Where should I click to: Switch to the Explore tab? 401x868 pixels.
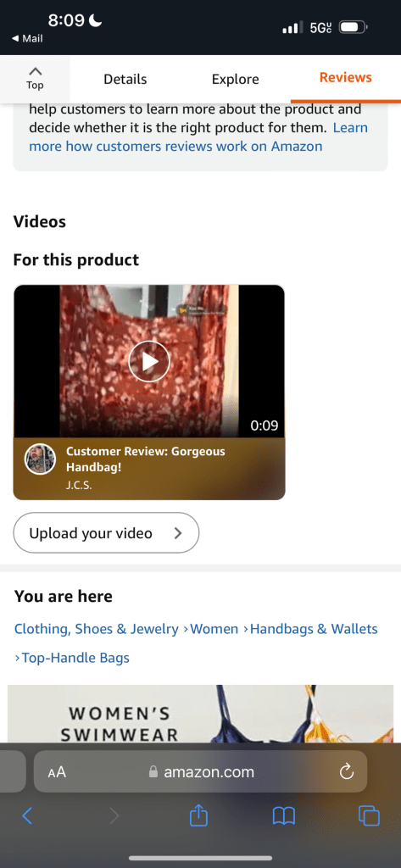[236, 79]
